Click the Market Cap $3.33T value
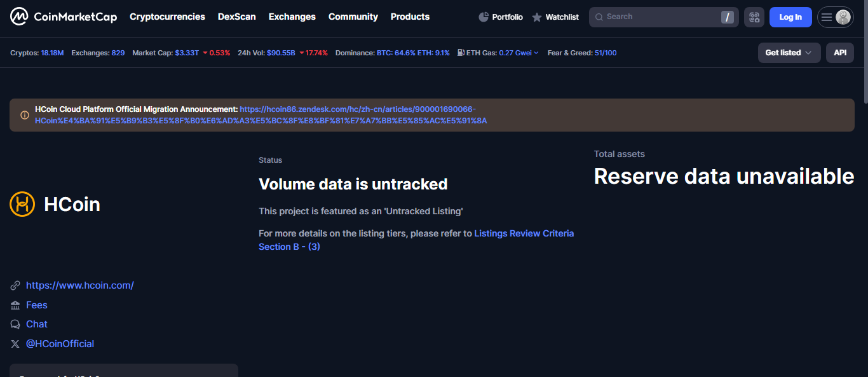 [x=187, y=53]
